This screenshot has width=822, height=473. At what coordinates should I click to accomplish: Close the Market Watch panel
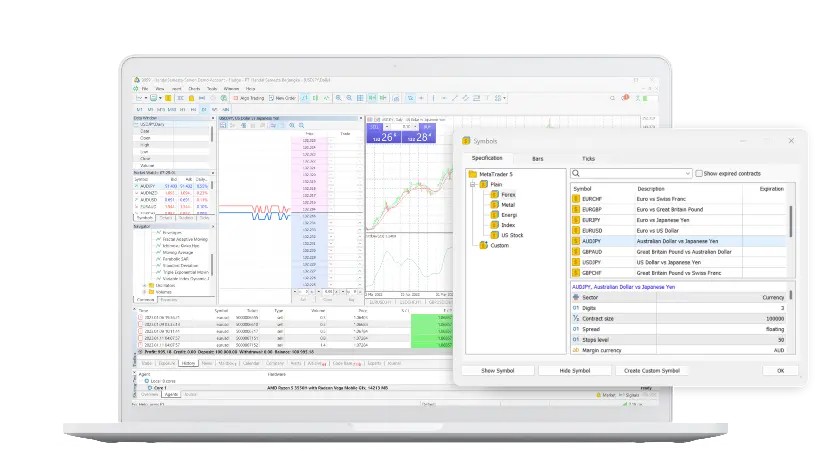(x=213, y=173)
